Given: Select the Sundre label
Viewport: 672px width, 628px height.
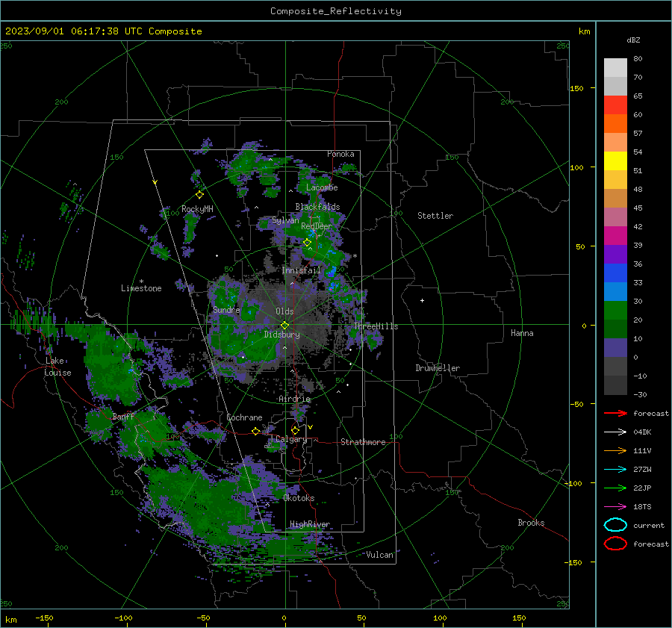Looking at the screenshot, I should 226,309.
